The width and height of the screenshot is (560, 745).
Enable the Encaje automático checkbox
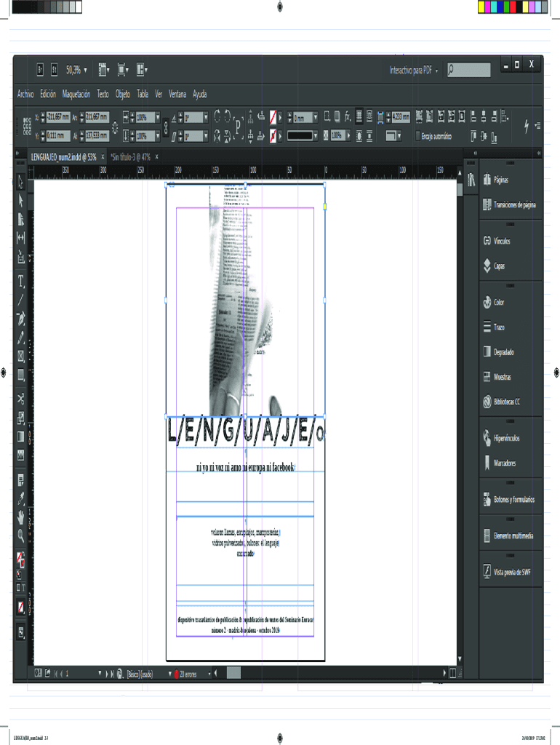(x=418, y=136)
